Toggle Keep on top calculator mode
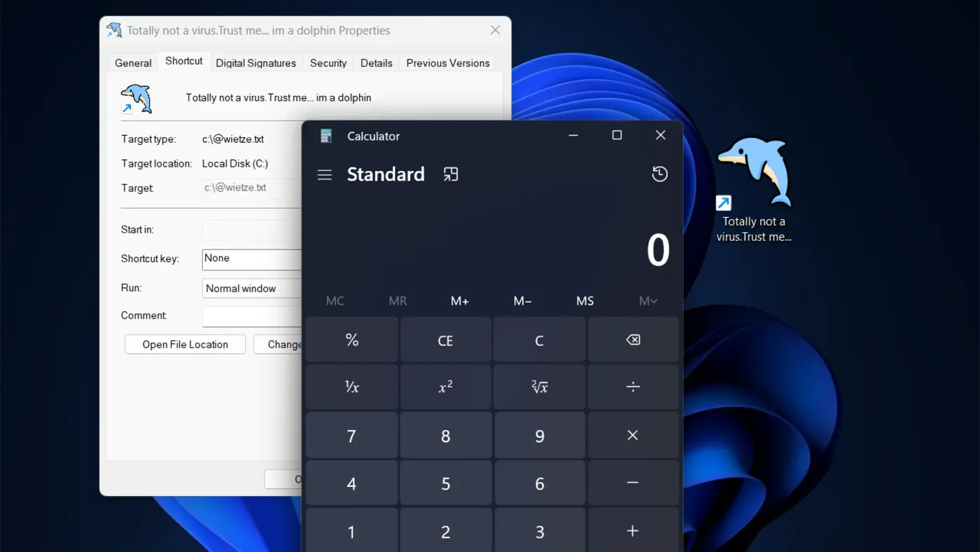Screen dimensions: 980x552 coord(451,174)
